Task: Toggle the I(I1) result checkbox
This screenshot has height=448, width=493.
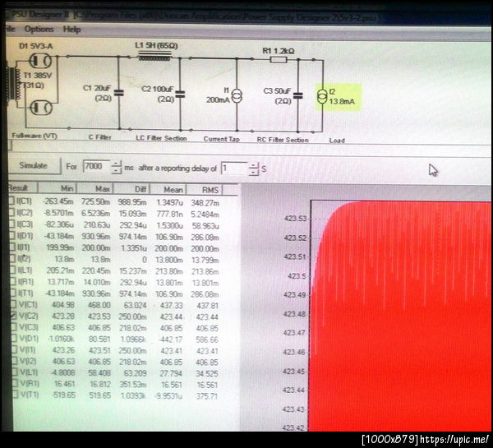Action: (12, 247)
